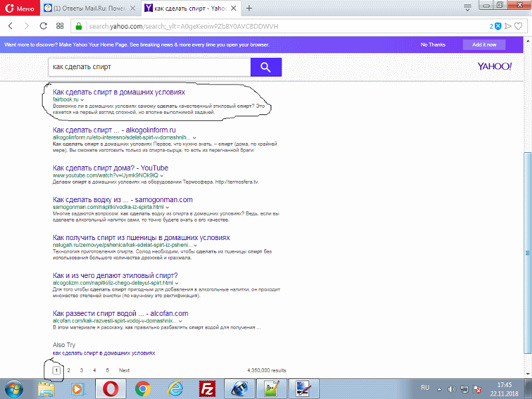Select results page 1
The height and width of the screenshot is (399, 532).
pos(57,370)
